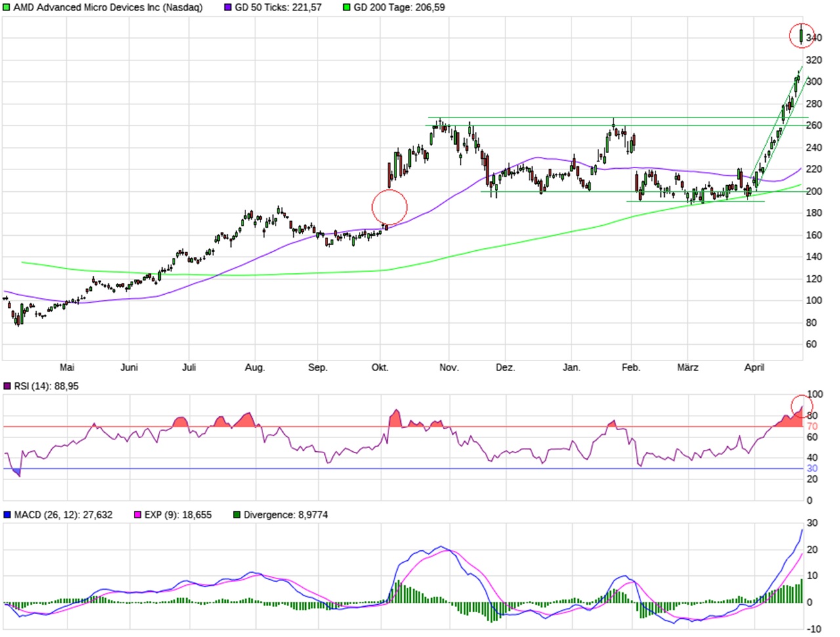Select the Dez. label on the time axis
This screenshot has height=637, width=840.
[x=506, y=368]
